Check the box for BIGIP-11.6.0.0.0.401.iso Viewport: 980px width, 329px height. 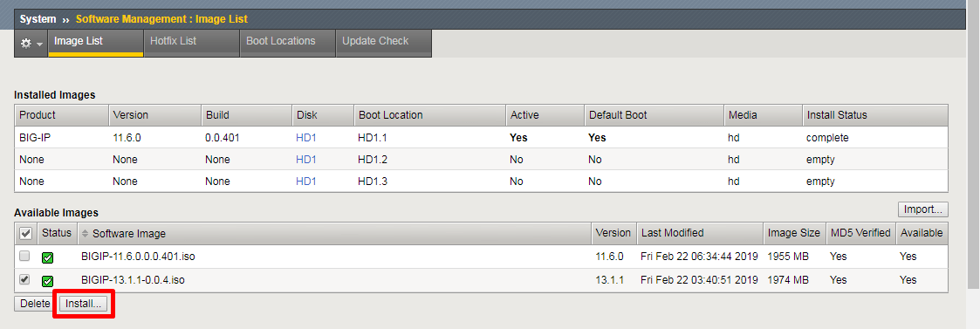[x=25, y=256]
